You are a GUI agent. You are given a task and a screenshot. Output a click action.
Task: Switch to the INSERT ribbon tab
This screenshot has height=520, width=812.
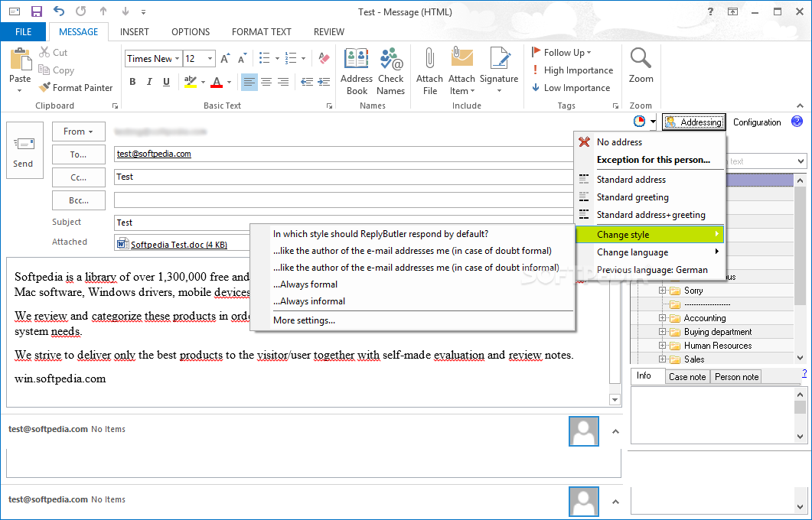coord(135,31)
